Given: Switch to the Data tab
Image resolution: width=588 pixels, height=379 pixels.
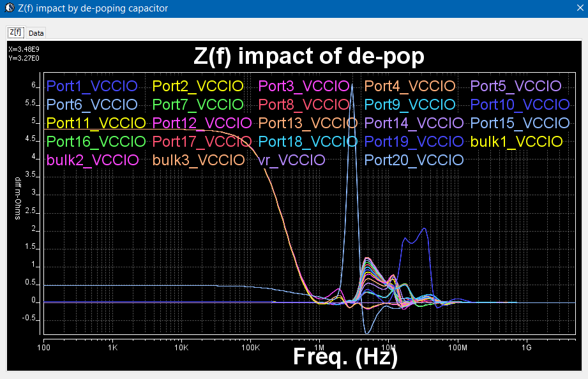Looking at the screenshot, I should [36, 33].
